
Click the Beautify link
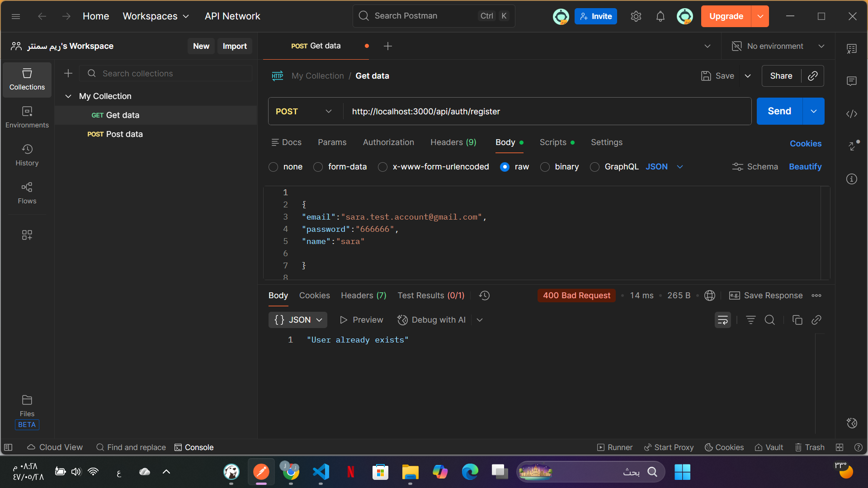(x=805, y=167)
